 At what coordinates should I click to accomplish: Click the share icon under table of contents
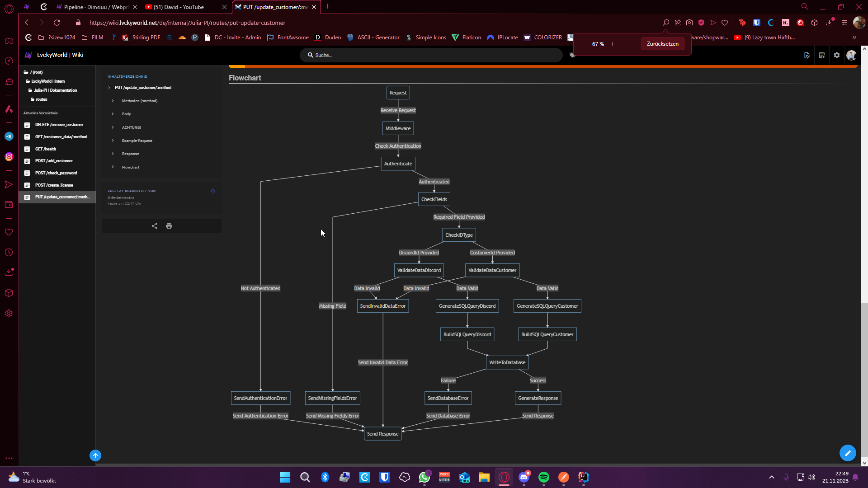point(155,226)
